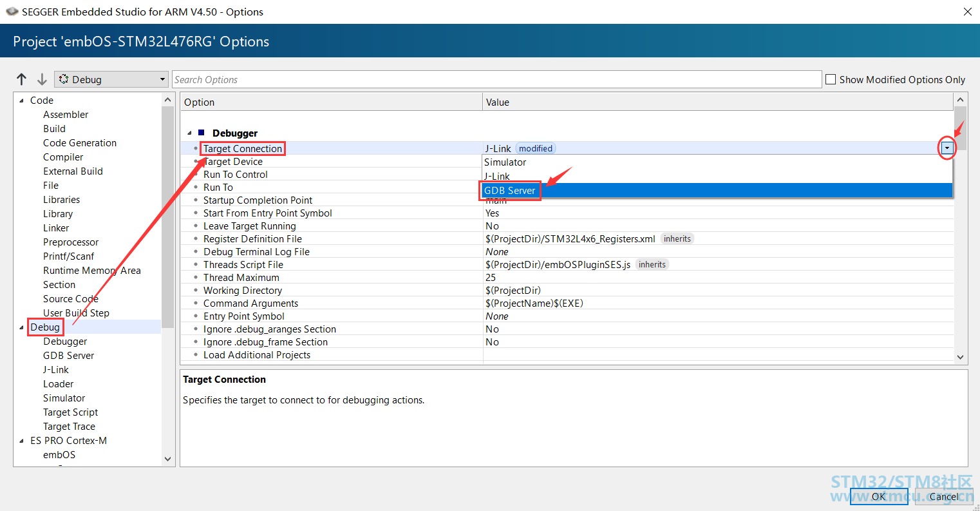Click the Ignore .debug_frame Section option
The width and height of the screenshot is (980, 511).
coord(266,342)
